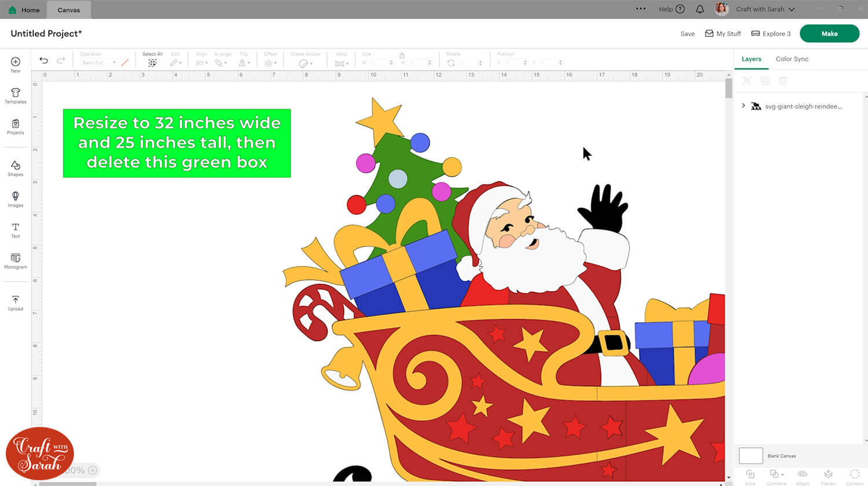Click the Untitled Project title
This screenshot has height=486, width=868.
click(46, 34)
